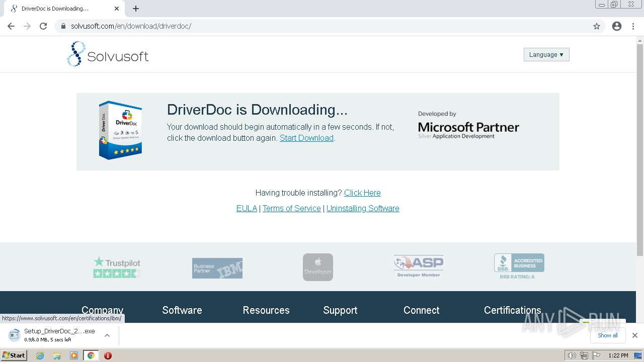
Task: Click the Action Center flag icon
Action: click(x=596, y=355)
